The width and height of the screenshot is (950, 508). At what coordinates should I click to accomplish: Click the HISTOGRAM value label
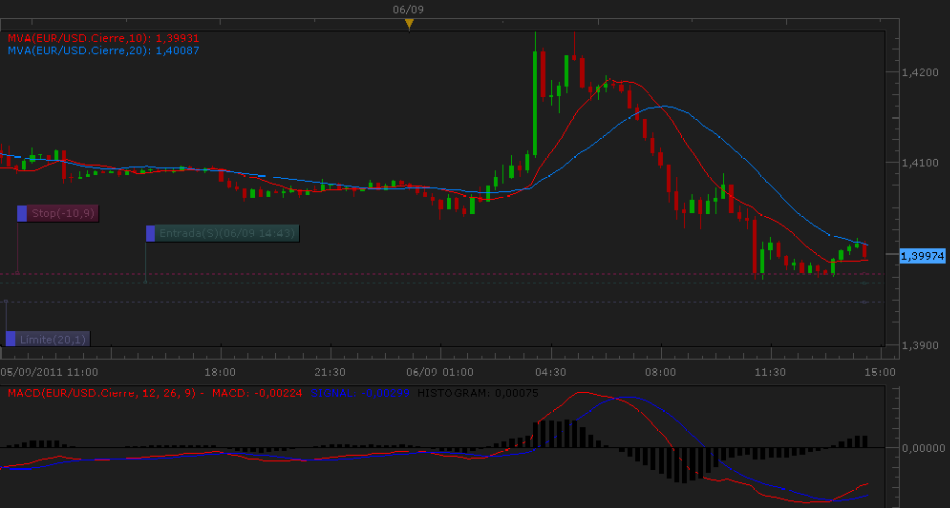pos(478,393)
